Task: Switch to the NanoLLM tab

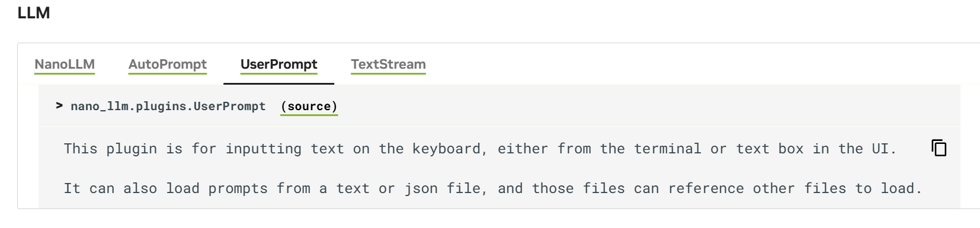Action: [x=65, y=65]
